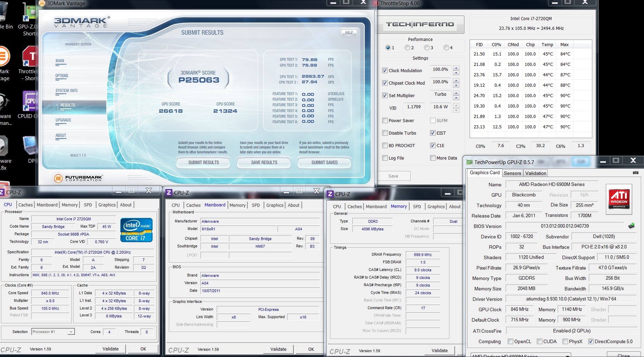Click OK in CPU-Z Mainboard window
The width and height of the screenshot is (644, 357).
[x=311, y=349]
